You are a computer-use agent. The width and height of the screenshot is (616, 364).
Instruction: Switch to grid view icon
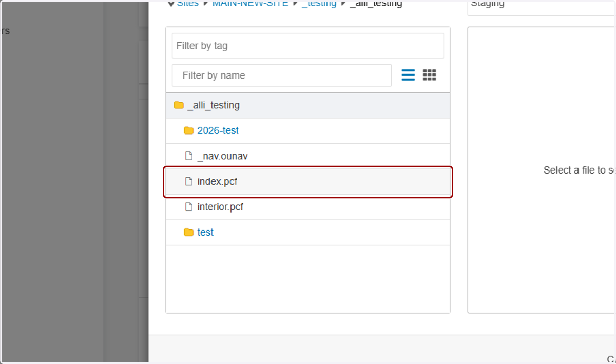pyautogui.click(x=430, y=75)
